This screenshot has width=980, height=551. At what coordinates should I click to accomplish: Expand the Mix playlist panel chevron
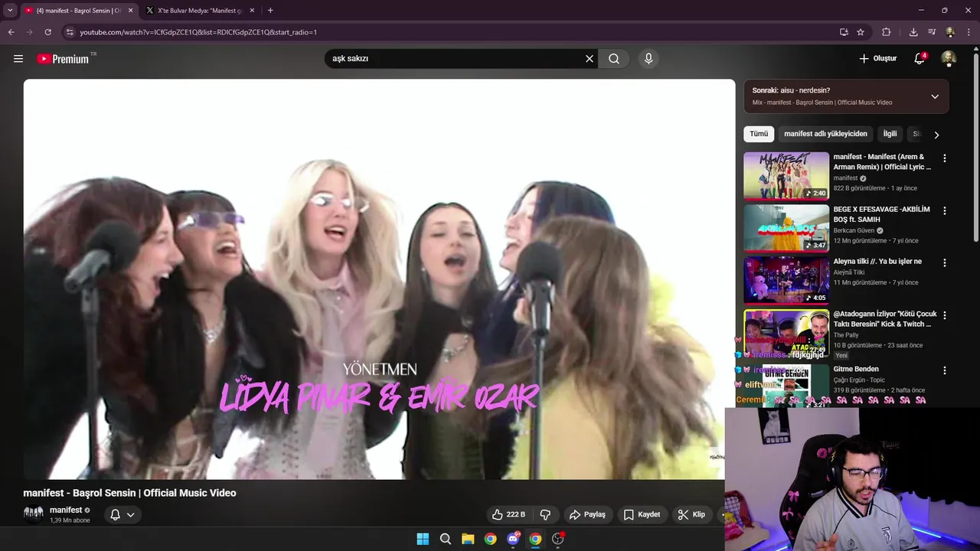pos(935,96)
